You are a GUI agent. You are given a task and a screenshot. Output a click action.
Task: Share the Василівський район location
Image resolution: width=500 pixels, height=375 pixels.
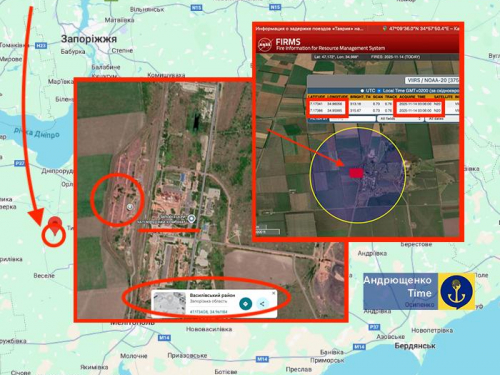[x=262, y=304]
